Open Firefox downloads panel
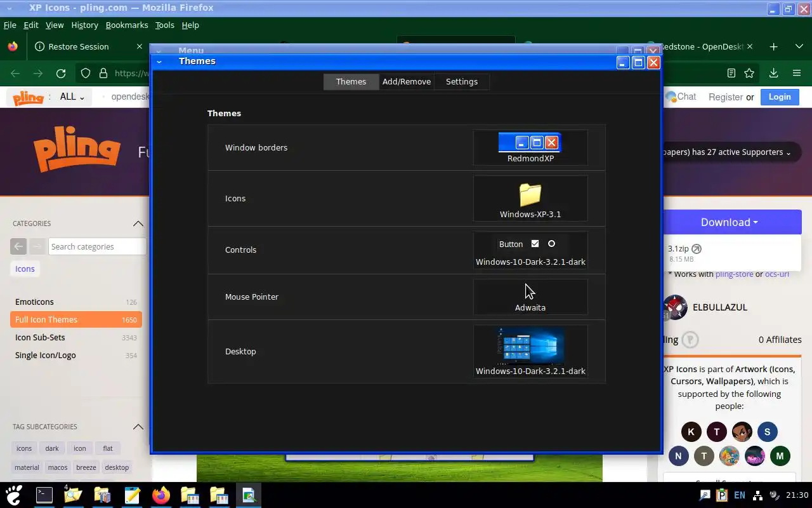The width and height of the screenshot is (812, 508). (x=773, y=73)
